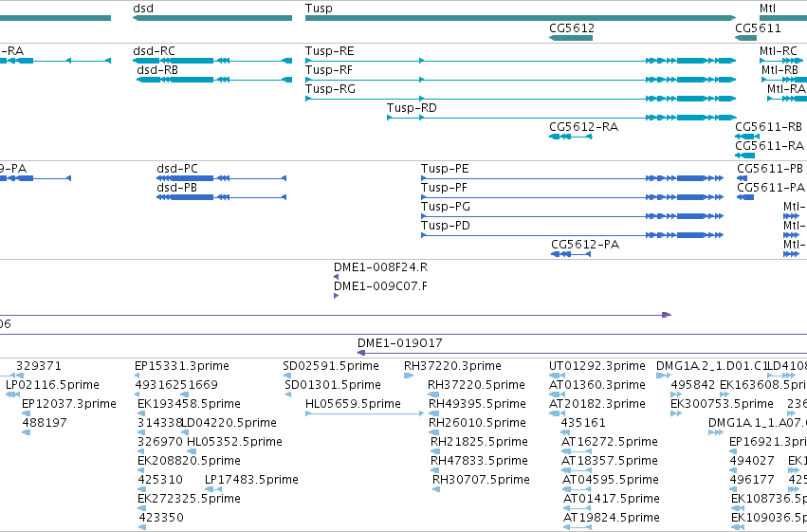
Task: Select the CG5612-RA transcript label
Action: coord(583,127)
